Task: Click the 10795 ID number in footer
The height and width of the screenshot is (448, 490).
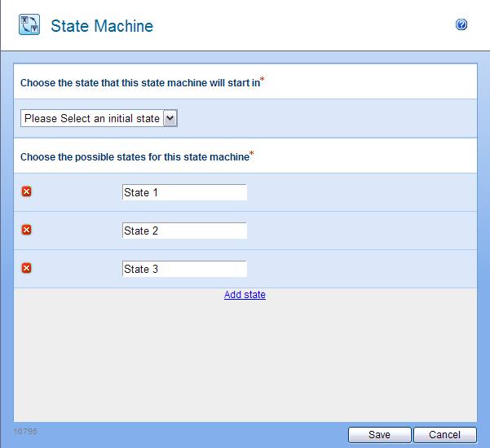Action: [x=26, y=430]
